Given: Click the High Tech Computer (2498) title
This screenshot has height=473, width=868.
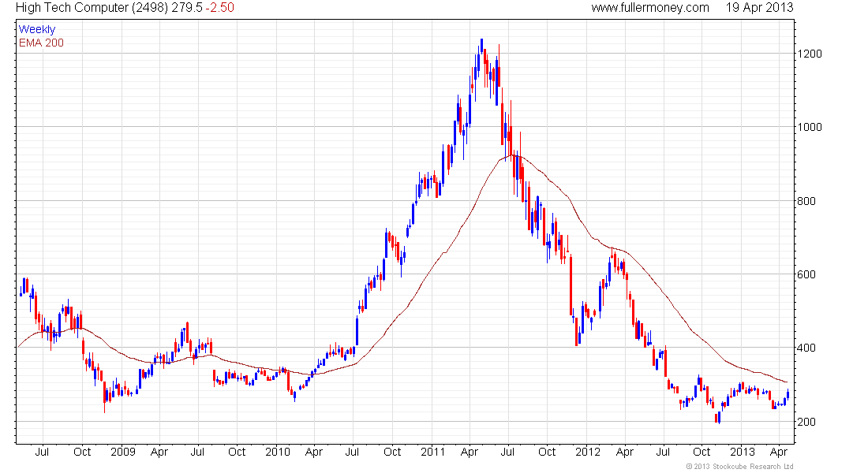Looking at the screenshot, I should 92,8.
